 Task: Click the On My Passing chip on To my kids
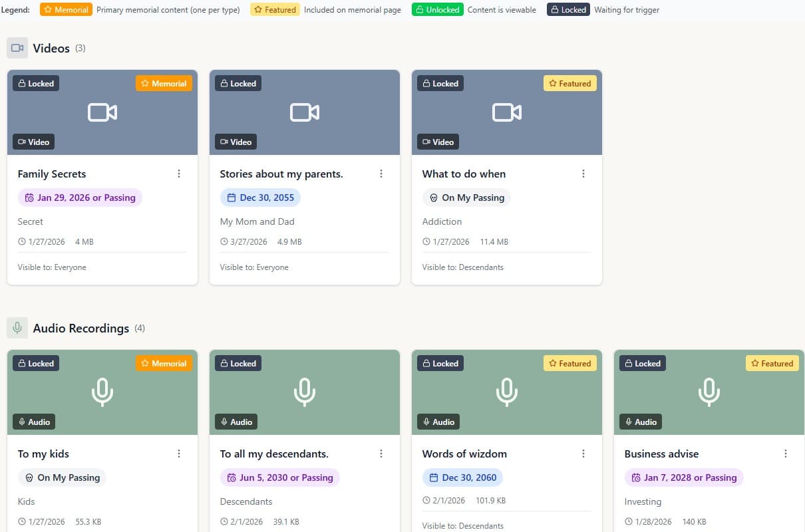pyautogui.click(x=62, y=477)
